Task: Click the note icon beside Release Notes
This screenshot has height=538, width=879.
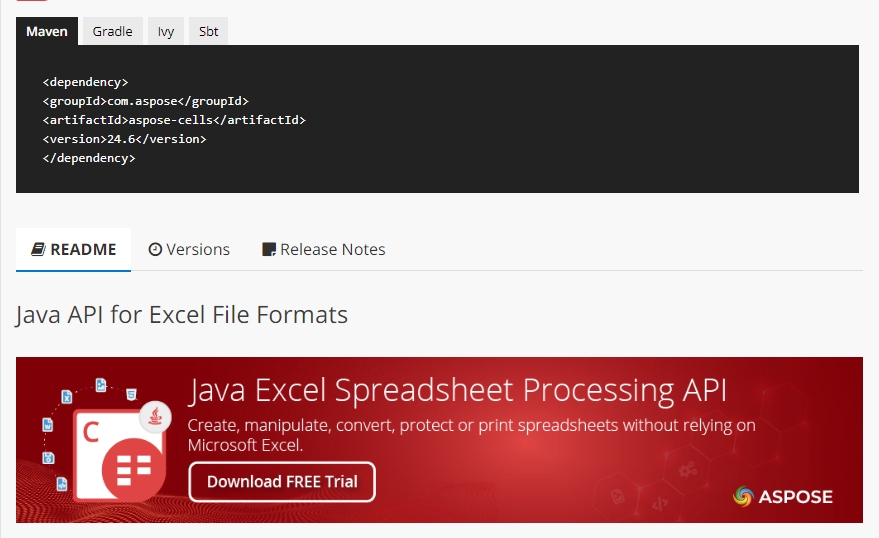Action: coord(268,250)
